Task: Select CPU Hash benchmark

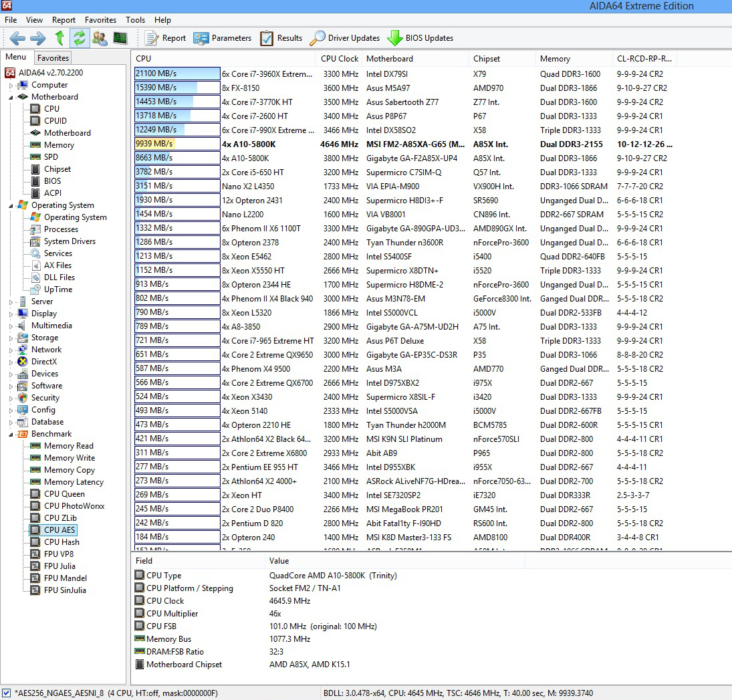Action: pos(62,542)
